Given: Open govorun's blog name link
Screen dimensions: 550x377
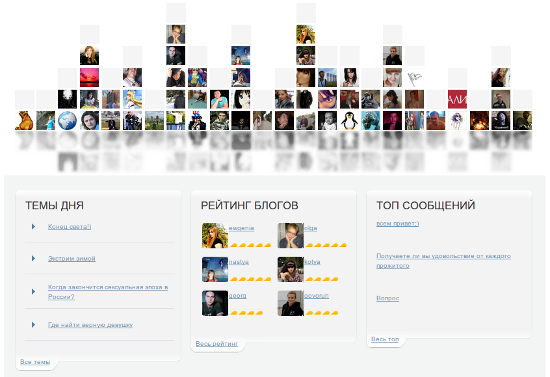Looking at the screenshot, I should [x=316, y=296].
